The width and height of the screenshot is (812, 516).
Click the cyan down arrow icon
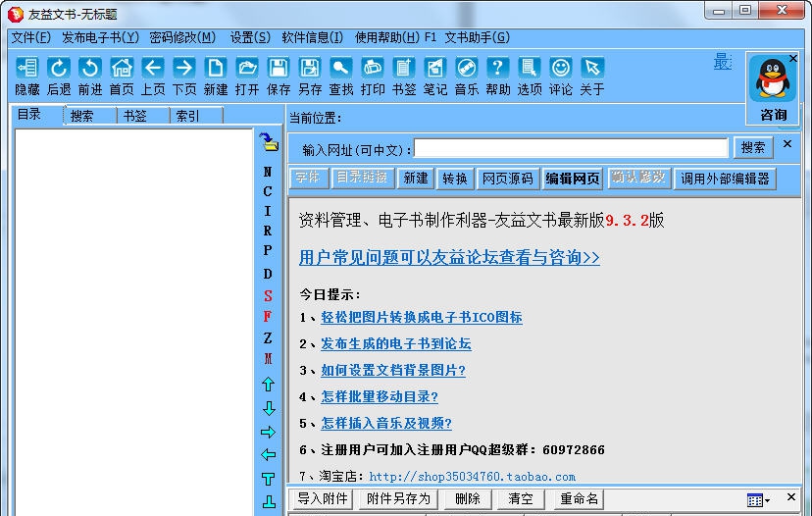click(x=269, y=408)
